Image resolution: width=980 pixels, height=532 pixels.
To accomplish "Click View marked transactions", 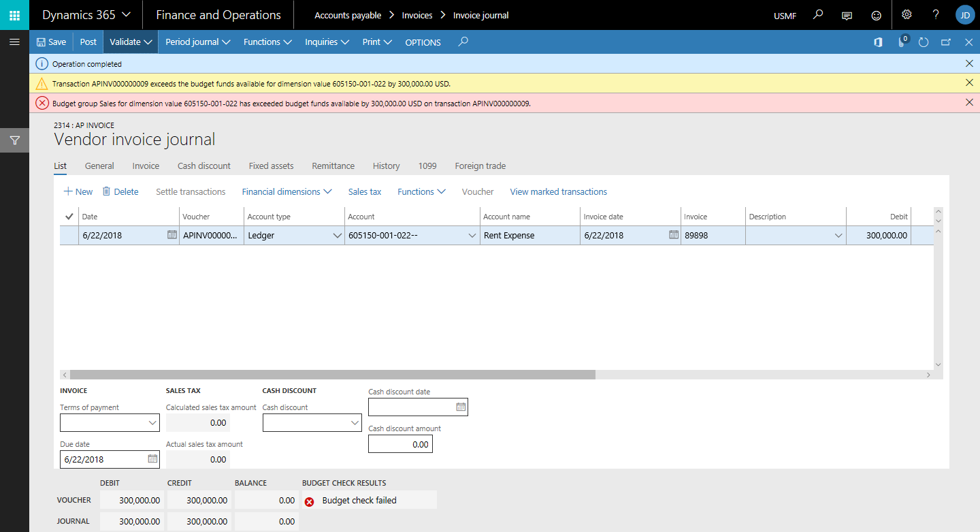I will [x=558, y=192].
